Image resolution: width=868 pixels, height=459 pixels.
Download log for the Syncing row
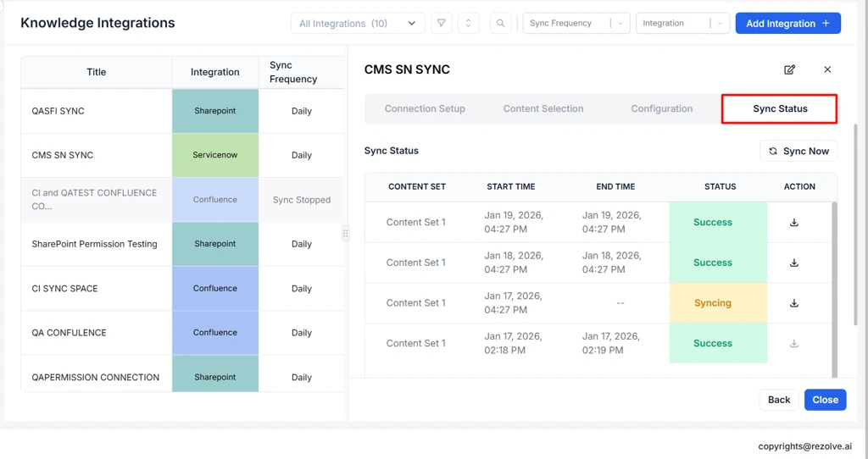[794, 303]
